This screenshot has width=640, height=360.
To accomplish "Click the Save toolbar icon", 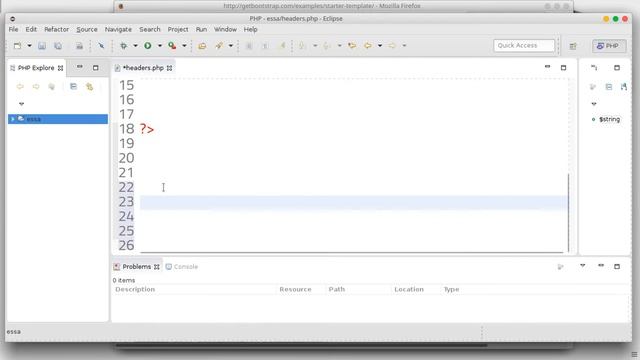I will point(42,46).
